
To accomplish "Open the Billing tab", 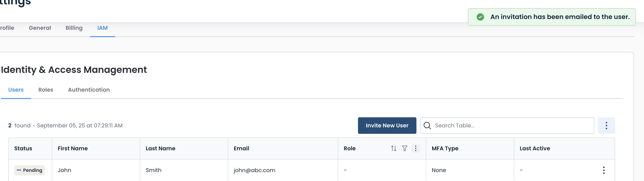I will pyautogui.click(x=74, y=28).
